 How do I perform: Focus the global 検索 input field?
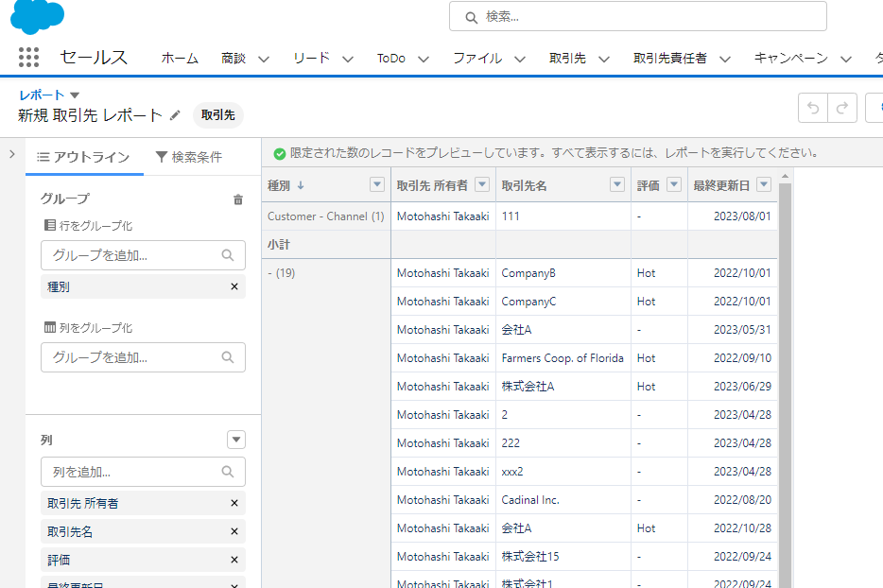pyautogui.click(x=637, y=16)
